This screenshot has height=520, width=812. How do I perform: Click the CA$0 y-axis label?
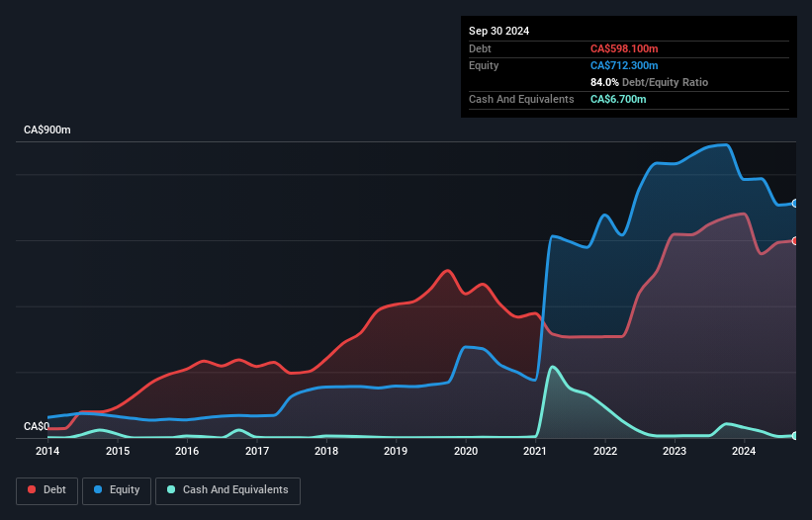pos(37,426)
